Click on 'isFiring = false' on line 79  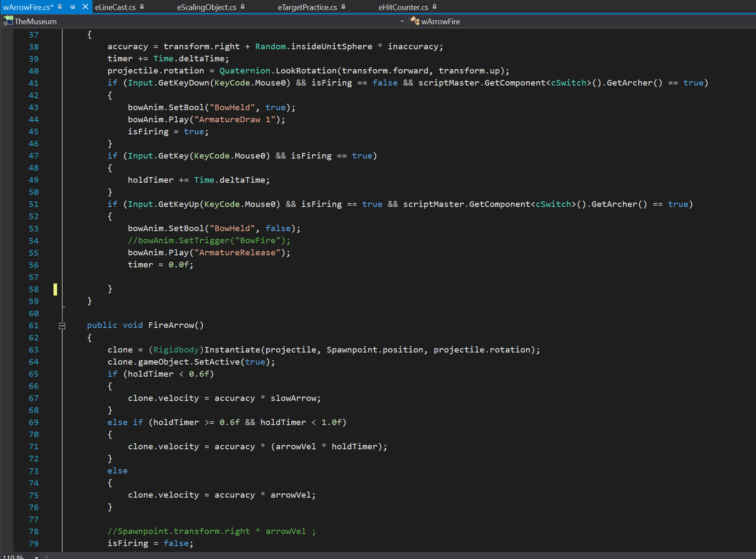(148, 543)
